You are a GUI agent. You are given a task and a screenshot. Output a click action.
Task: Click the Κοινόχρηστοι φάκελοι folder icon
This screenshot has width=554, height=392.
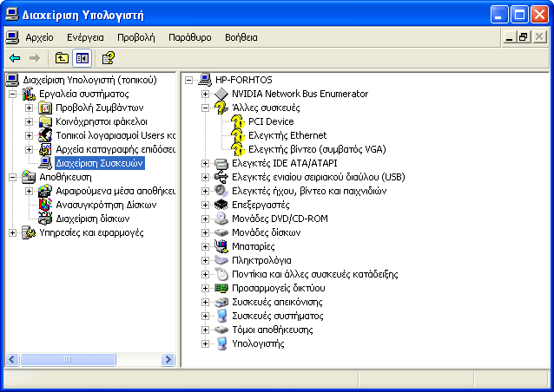click(x=45, y=121)
